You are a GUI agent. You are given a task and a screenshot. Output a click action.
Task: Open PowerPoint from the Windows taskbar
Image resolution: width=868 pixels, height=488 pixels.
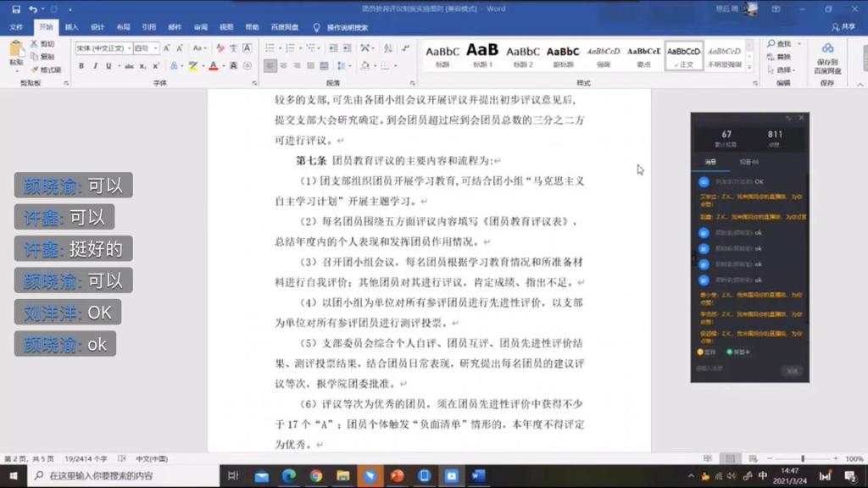[398, 476]
